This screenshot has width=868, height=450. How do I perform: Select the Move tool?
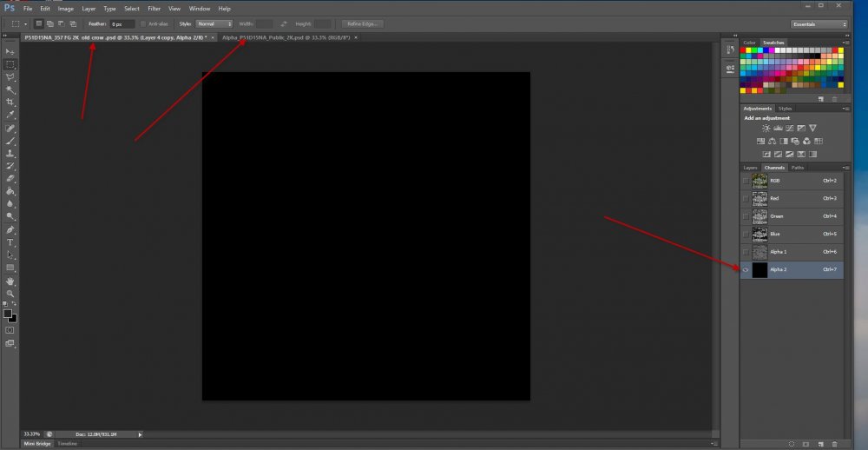[x=10, y=51]
